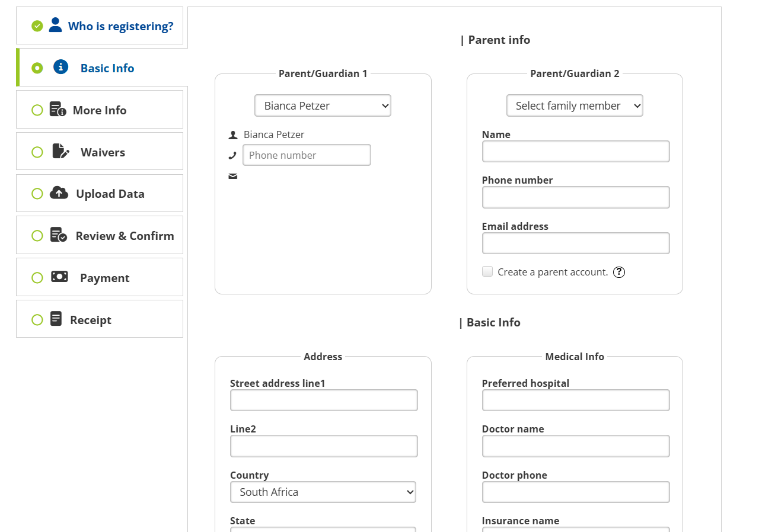Select the Waivers step radio circle
The image size is (775, 532).
pos(37,152)
